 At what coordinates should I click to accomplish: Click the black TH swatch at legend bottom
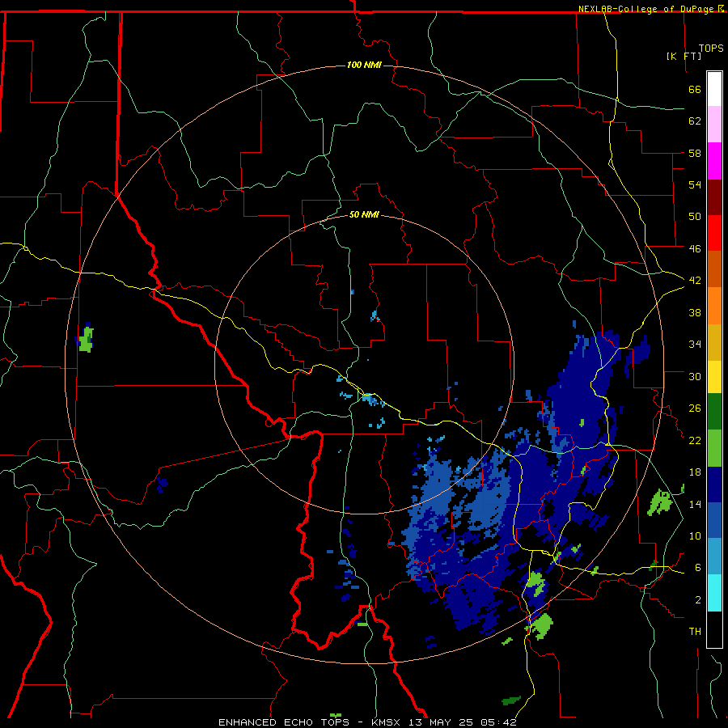714,629
